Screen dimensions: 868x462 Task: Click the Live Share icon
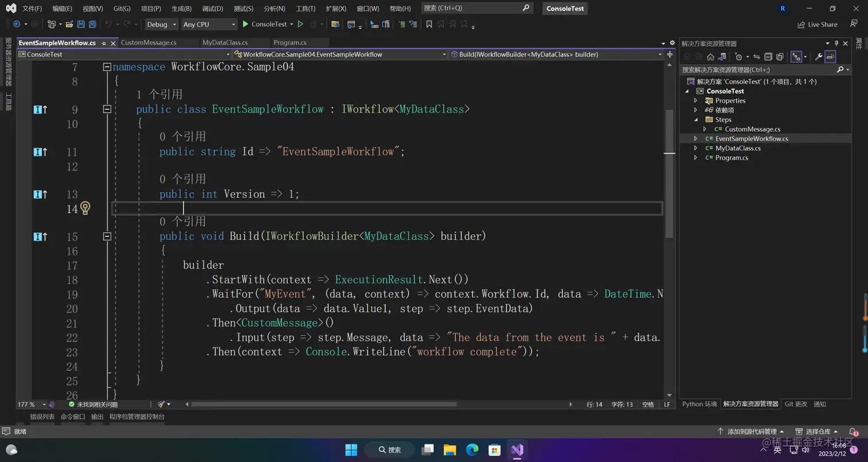click(x=801, y=25)
